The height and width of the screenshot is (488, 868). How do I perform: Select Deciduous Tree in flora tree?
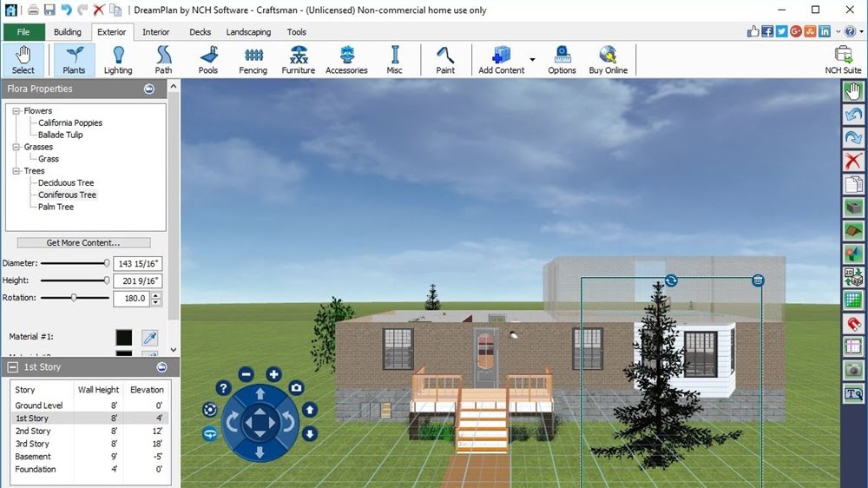66,183
